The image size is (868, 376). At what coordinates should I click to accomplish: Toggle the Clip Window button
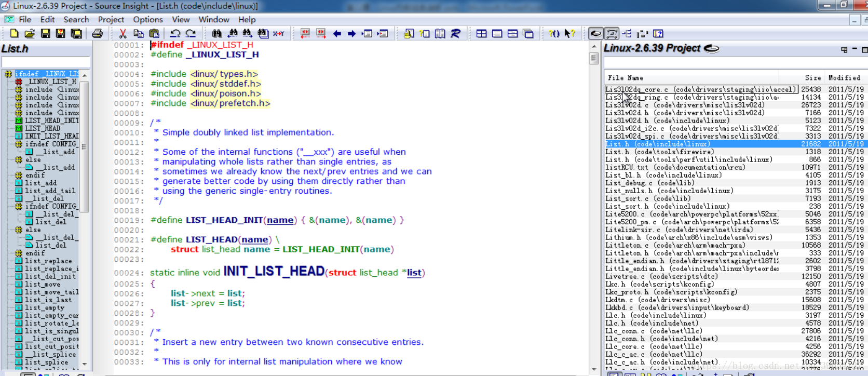tap(643, 34)
